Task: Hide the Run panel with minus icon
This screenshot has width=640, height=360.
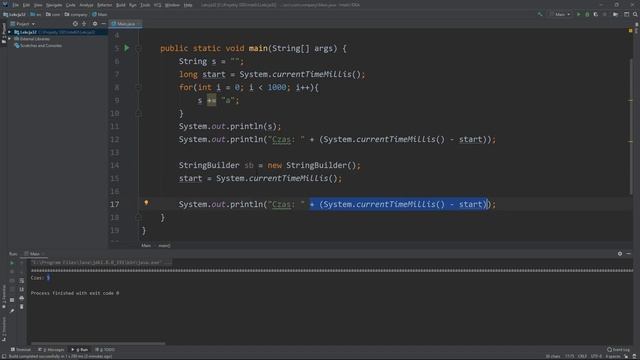Action: (629, 253)
